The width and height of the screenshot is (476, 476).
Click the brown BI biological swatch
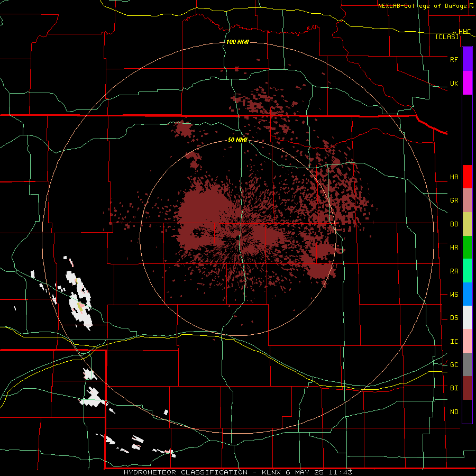[x=467, y=388]
